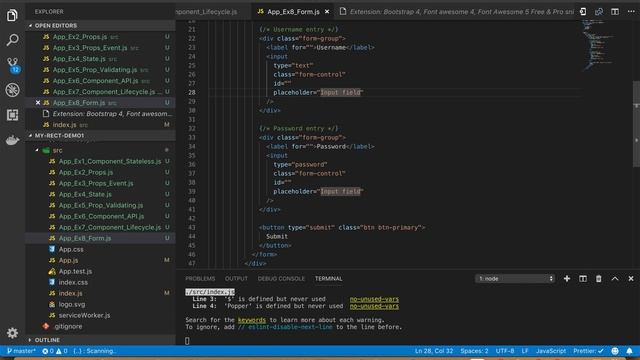Change encoding via UTF-8 status item
Image resolution: width=640 pixels, height=360 pixels.
pyautogui.click(x=505, y=351)
